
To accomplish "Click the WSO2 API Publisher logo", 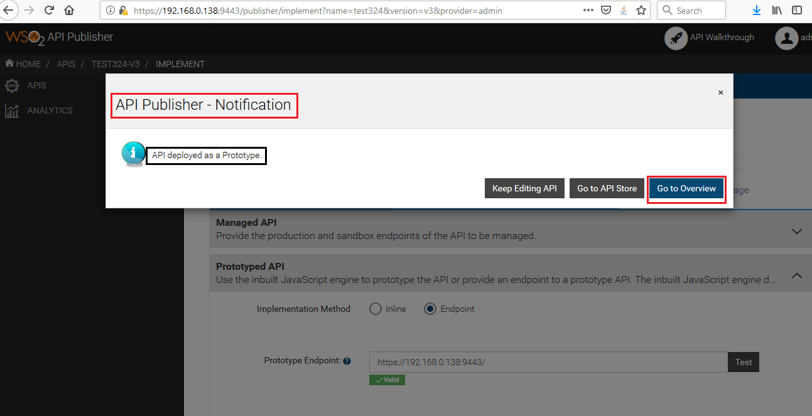I will point(59,37).
